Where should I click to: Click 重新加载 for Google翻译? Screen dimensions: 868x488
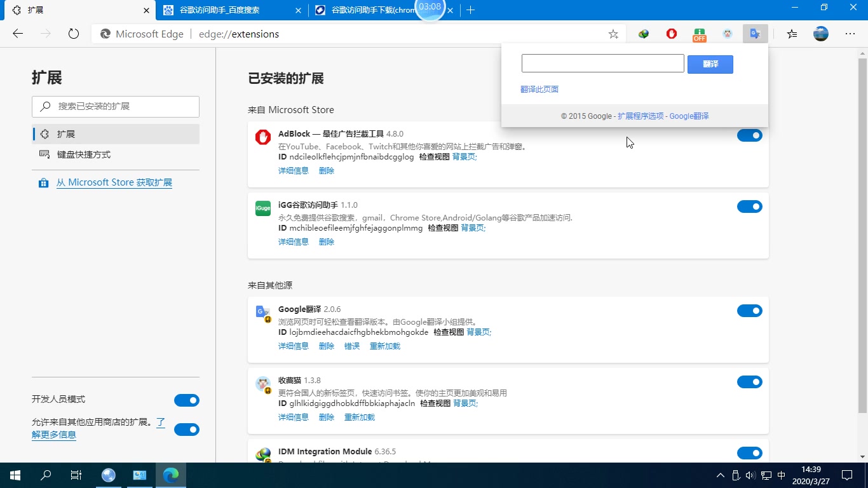385,346
